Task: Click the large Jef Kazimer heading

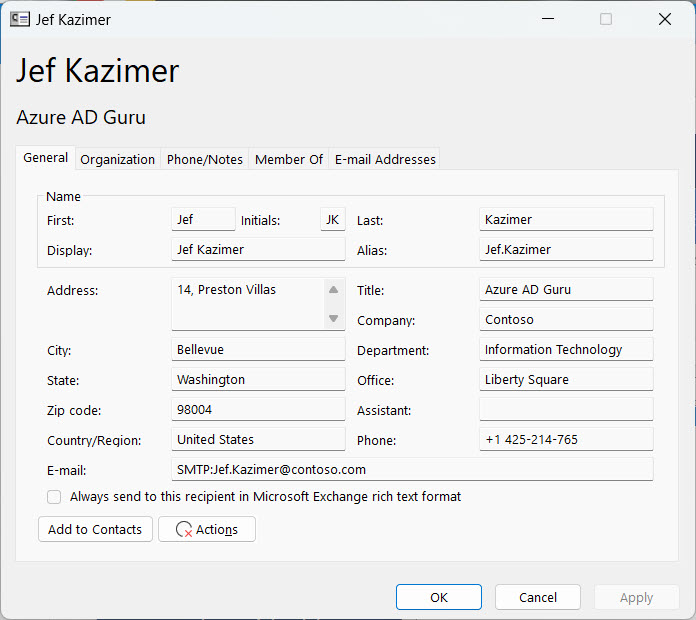Action: [97, 71]
